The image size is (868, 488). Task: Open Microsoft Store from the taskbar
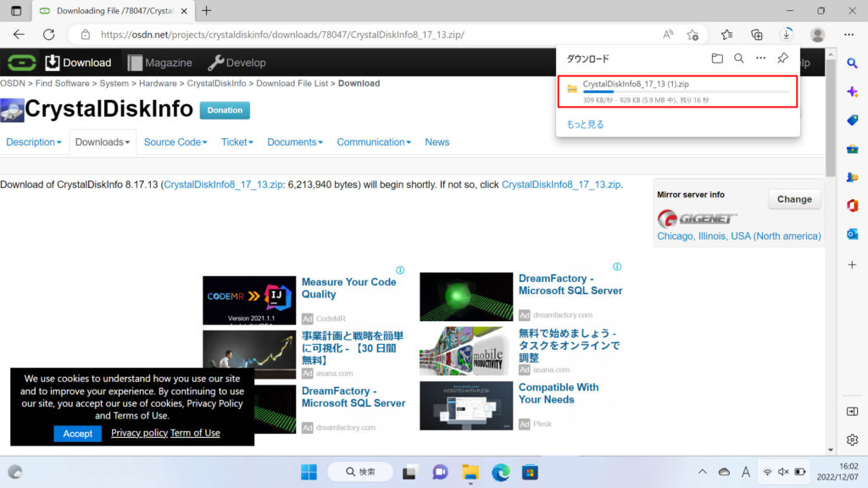point(530,472)
